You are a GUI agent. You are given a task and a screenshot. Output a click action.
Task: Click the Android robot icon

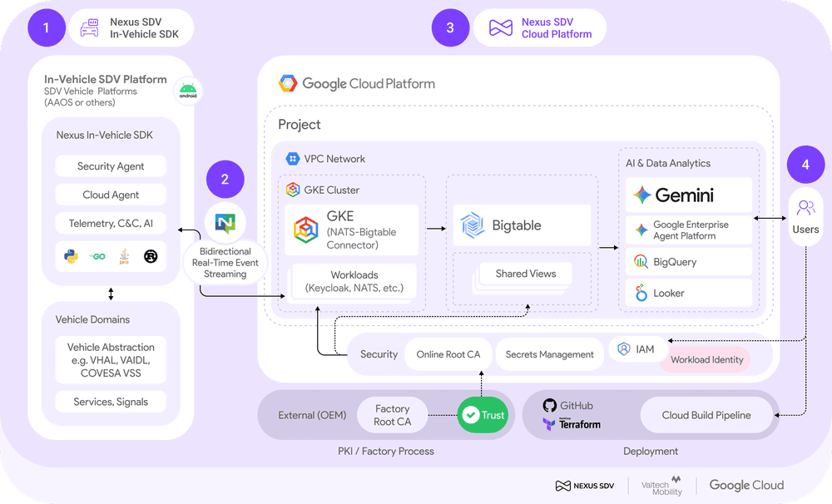click(188, 91)
